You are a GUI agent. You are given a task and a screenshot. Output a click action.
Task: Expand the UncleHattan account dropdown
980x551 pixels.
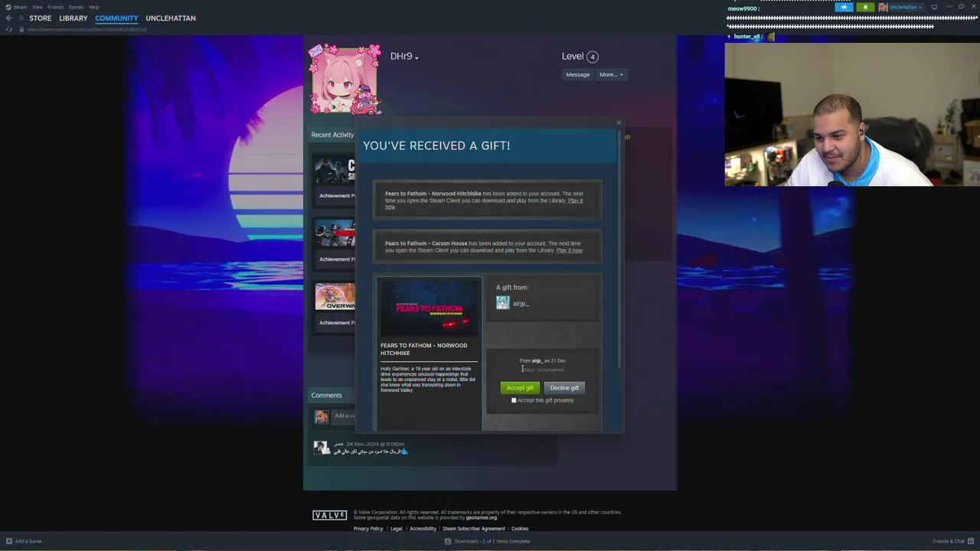click(x=919, y=7)
